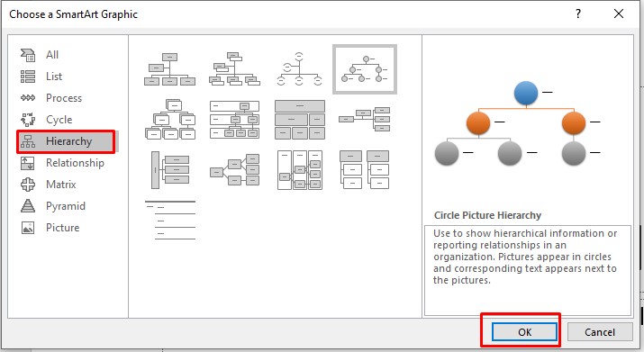Pick the Name and Title Organization Chart layout
Viewport: 644px width, 352px height.
234,69
